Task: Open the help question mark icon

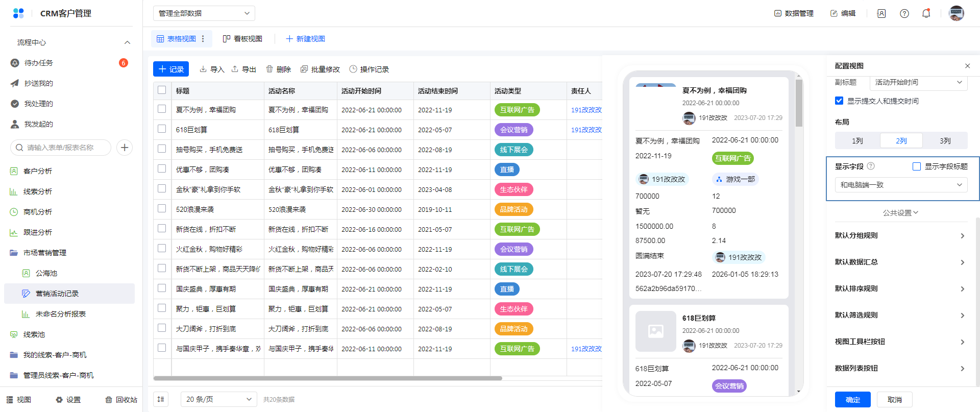Action: (x=904, y=13)
